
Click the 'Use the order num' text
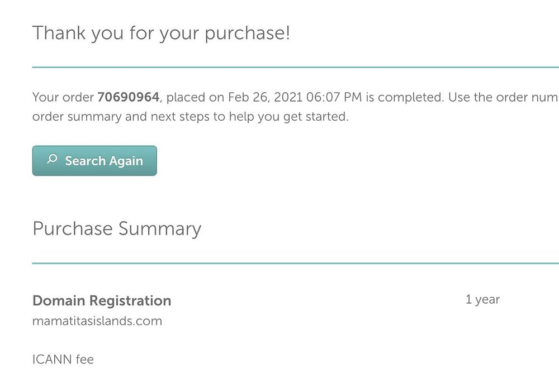click(503, 97)
